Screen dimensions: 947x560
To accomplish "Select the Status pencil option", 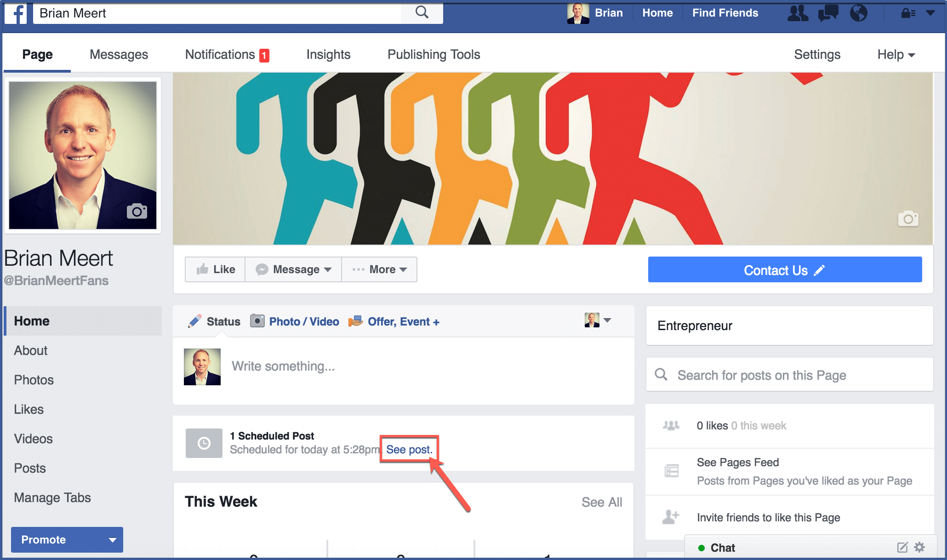I will click(214, 321).
